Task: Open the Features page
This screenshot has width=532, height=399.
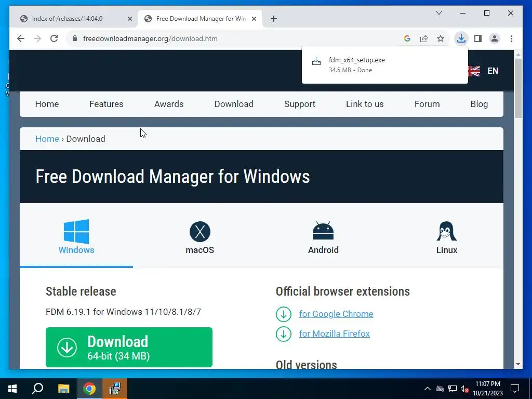Action: pyautogui.click(x=106, y=104)
